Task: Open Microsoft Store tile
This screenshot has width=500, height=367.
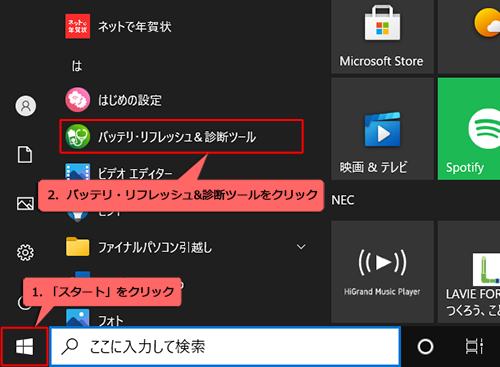Action: click(x=382, y=37)
